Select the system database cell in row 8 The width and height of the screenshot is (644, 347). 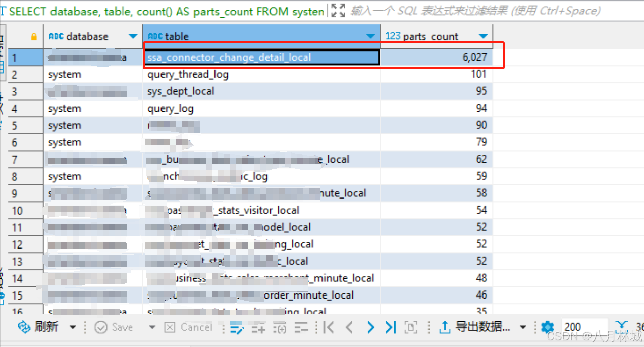coord(93,176)
